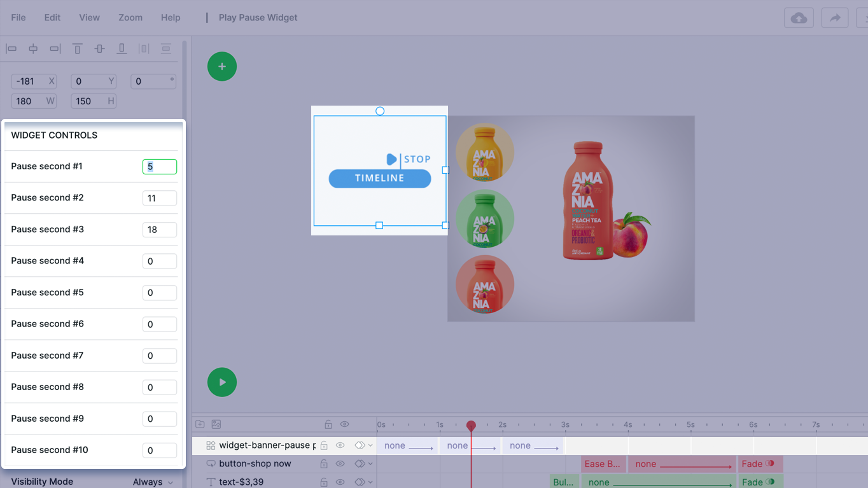
Task: Select the button-shop now layer name
Action: click(255, 464)
